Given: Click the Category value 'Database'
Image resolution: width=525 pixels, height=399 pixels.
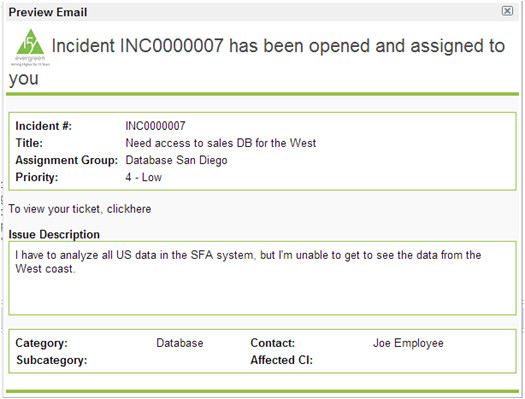Looking at the screenshot, I should (180, 343).
